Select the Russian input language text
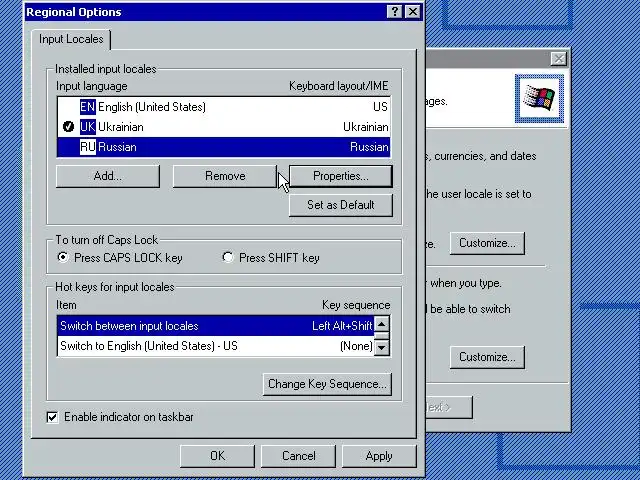Screen dimensions: 640x480 [x=118, y=147]
